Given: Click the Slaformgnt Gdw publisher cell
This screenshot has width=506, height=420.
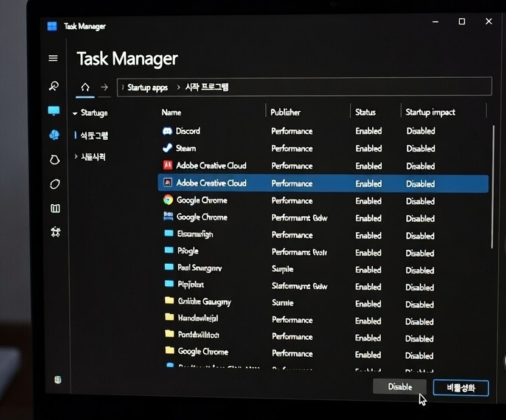Looking at the screenshot, I should point(299,286).
